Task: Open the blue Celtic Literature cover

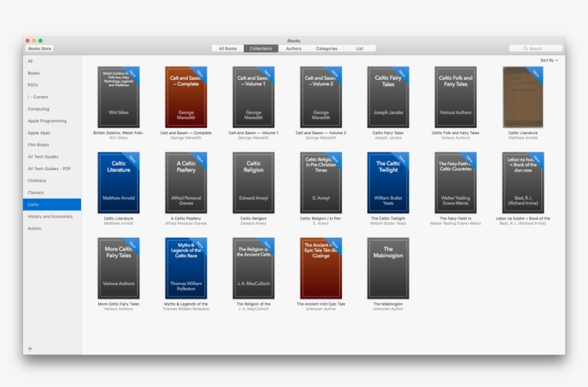Action: tap(118, 183)
